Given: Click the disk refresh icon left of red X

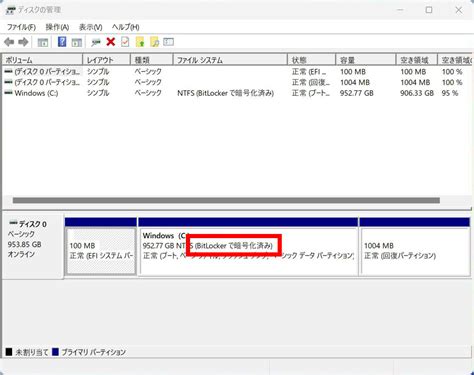Looking at the screenshot, I should coord(96,42).
